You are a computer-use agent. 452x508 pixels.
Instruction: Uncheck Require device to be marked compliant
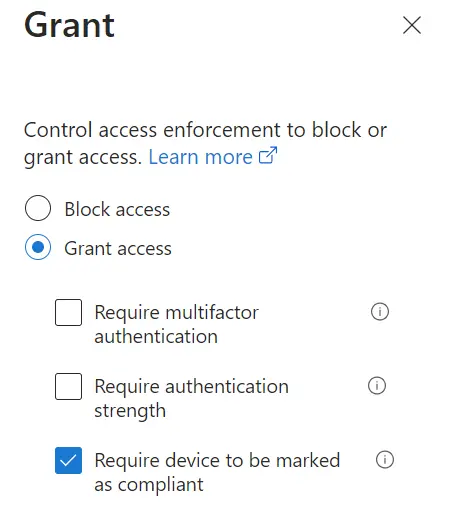[68, 460]
